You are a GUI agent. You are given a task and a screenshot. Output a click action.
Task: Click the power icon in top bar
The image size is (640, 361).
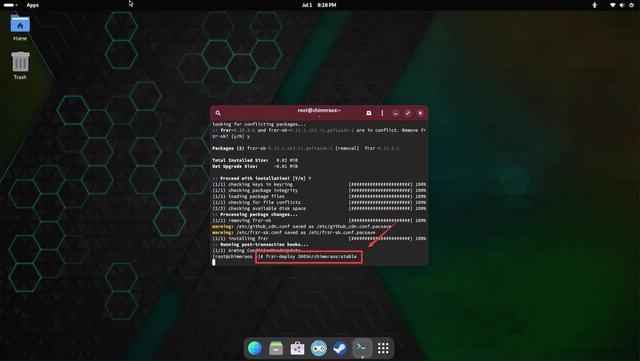point(631,5)
